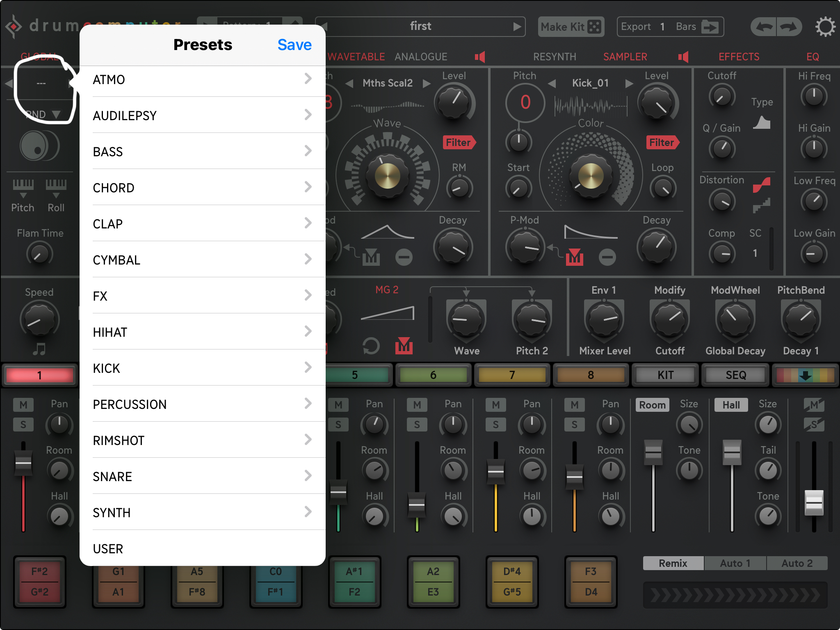Click the Auto 1 button

click(735, 563)
